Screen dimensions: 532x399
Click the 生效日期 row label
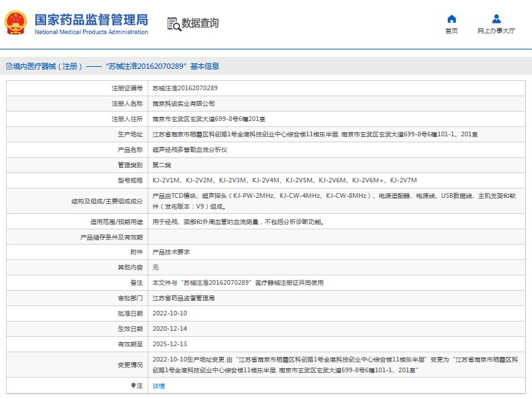[130, 329]
